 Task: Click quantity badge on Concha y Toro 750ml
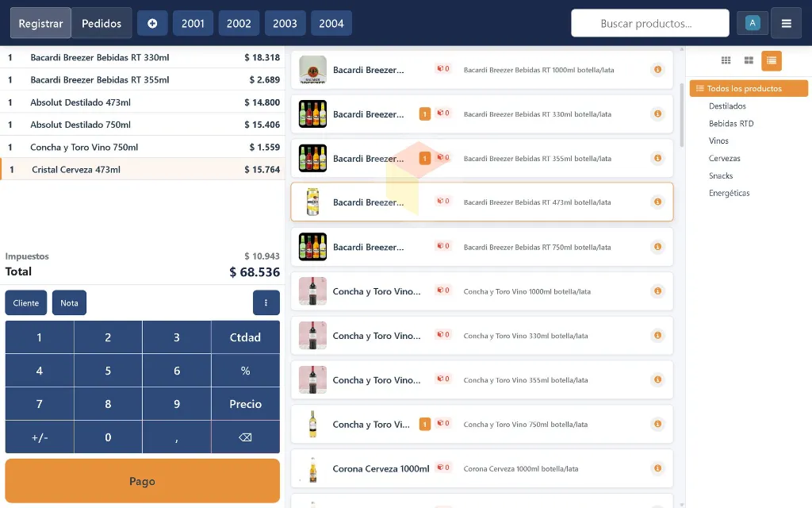tap(425, 424)
